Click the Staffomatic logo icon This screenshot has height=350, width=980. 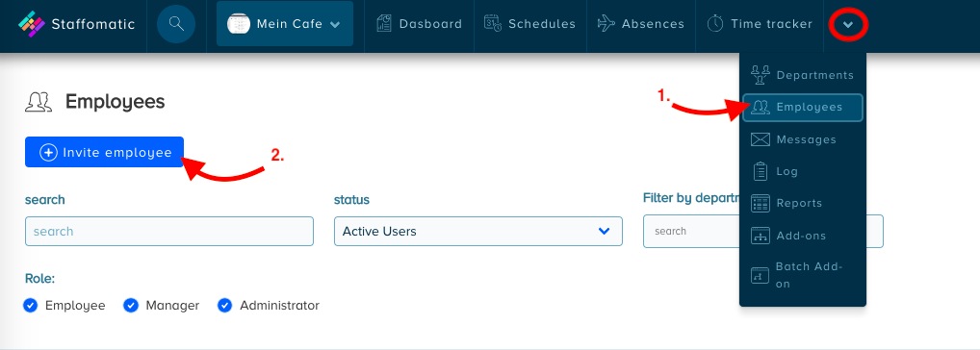pyautogui.click(x=31, y=24)
